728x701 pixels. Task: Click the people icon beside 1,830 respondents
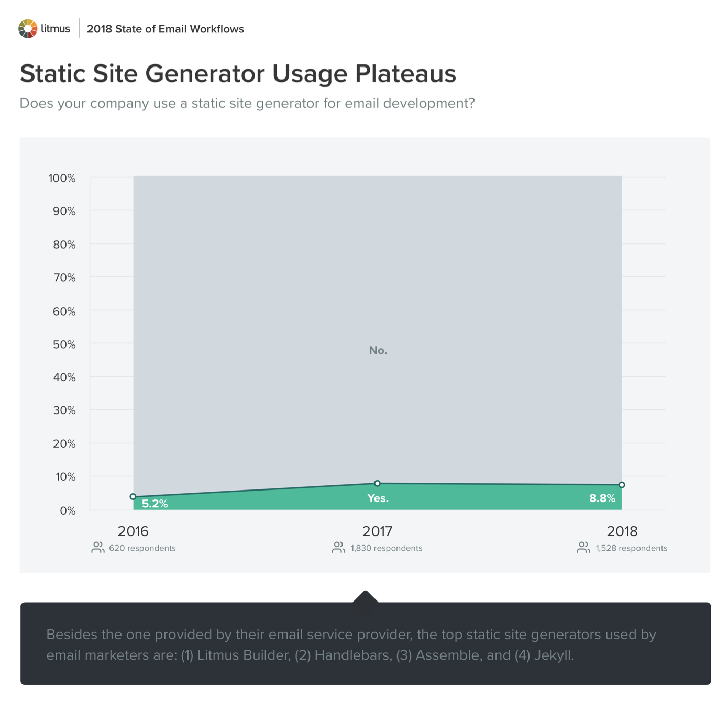coord(338,548)
